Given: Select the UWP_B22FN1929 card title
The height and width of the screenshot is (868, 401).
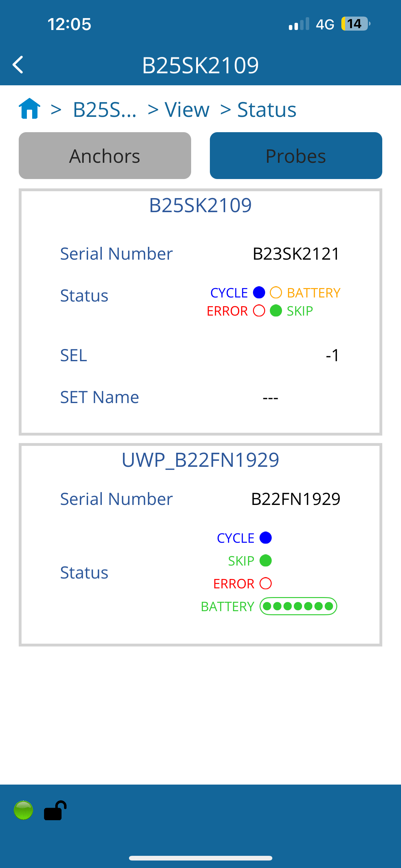Looking at the screenshot, I should 200,460.
